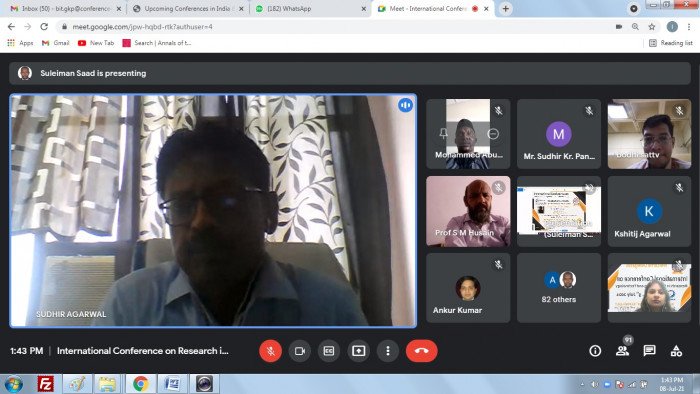
Task: Select the Suleiman presentation thumbnail tile
Action: point(558,211)
